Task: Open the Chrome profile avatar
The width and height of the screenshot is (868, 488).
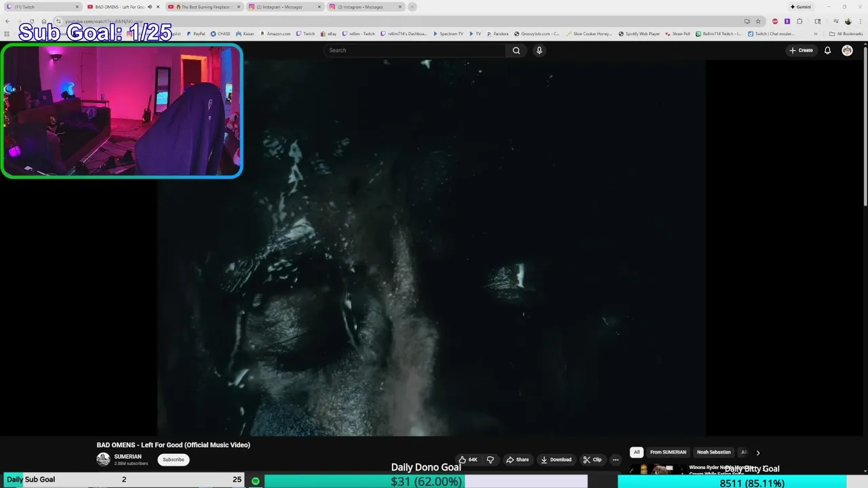Action: point(848,21)
